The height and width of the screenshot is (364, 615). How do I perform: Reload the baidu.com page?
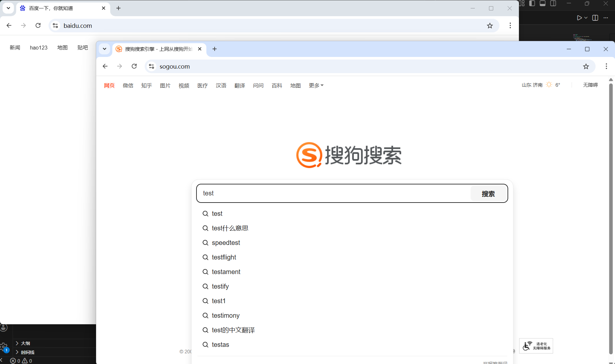coord(38,26)
